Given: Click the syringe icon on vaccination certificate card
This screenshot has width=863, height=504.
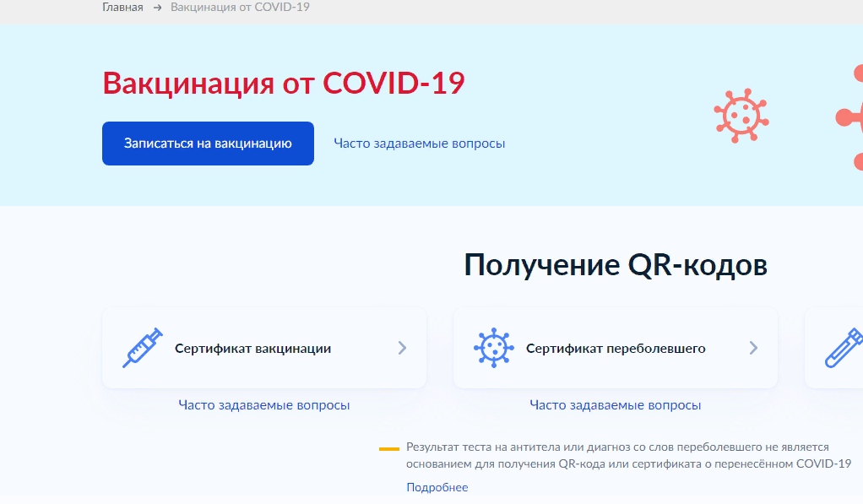Looking at the screenshot, I should pyautogui.click(x=141, y=348).
